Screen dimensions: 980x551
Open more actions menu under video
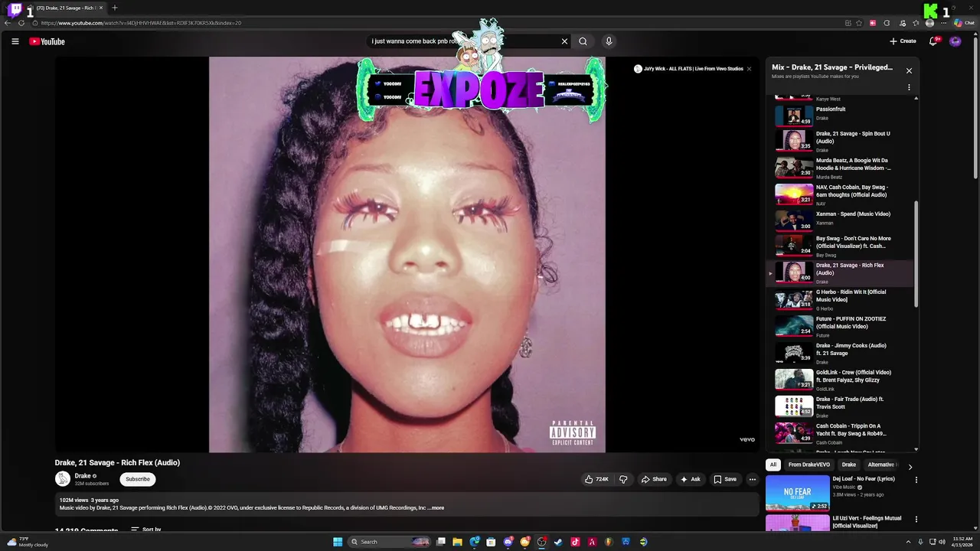pos(752,479)
